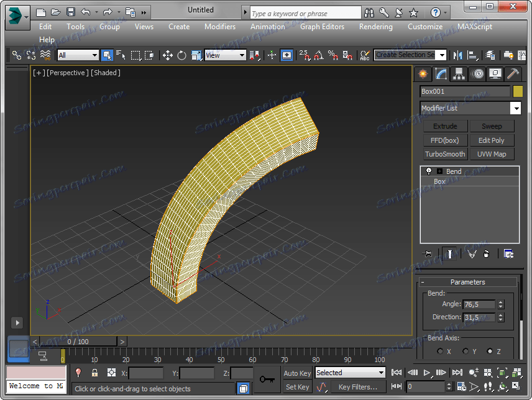
Task: Open the Modifiers menu
Action: [220, 27]
